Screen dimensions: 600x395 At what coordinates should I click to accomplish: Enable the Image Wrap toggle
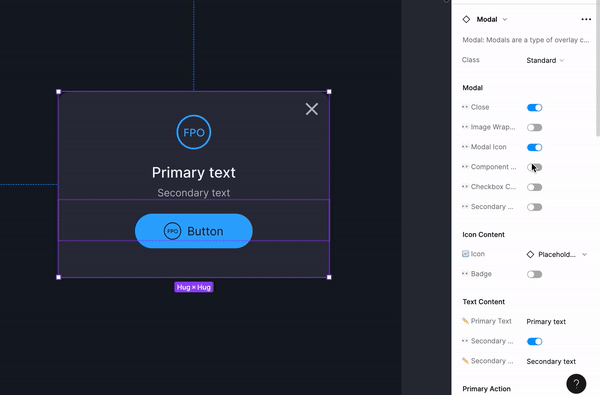pyautogui.click(x=535, y=127)
